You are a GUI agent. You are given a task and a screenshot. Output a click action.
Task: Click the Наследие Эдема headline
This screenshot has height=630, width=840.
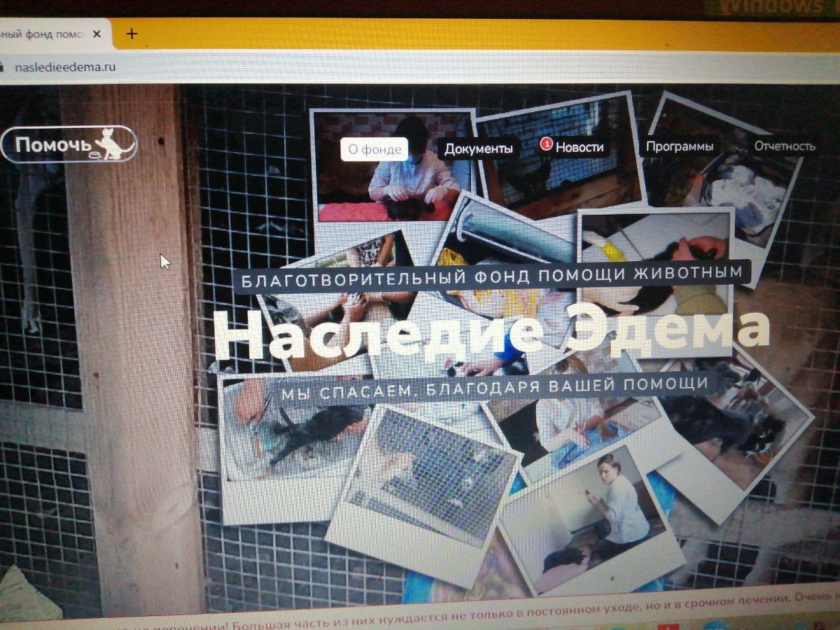pyautogui.click(x=491, y=332)
